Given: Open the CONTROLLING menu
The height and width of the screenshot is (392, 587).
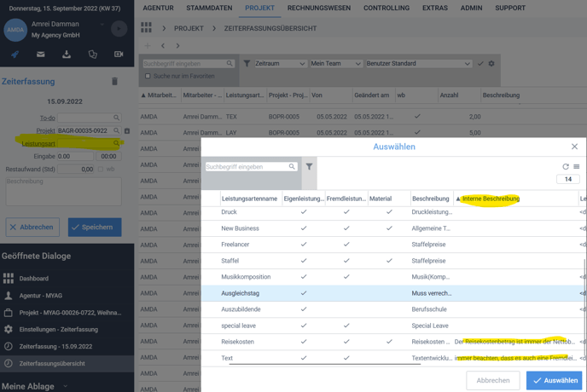Looking at the screenshot, I should (x=386, y=9).
